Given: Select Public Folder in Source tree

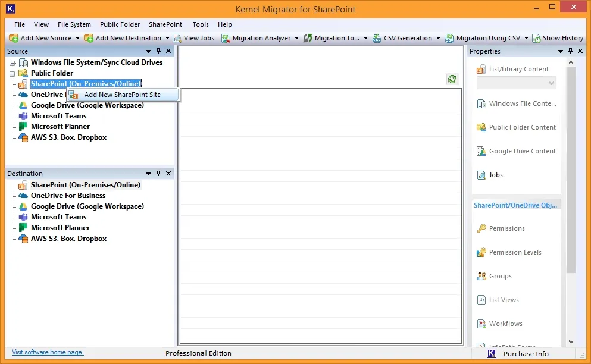Looking at the screenshot, I should [52, 73].
